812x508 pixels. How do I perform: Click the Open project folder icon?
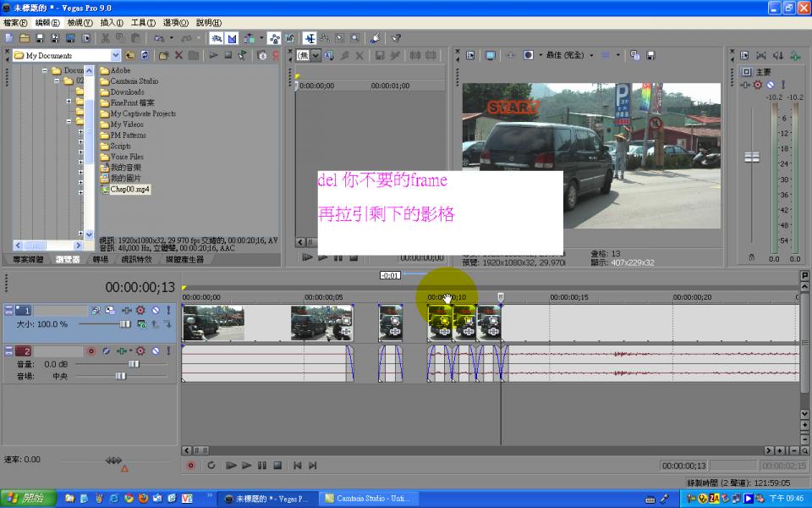[25, 38]
